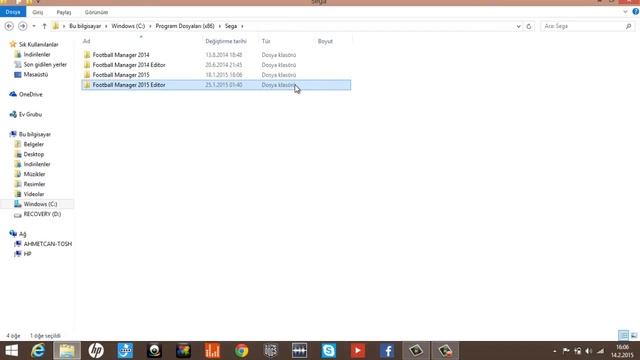
Task: Open Sık Kullanılanlar in the sidebar
Action: tap(38, 44)
